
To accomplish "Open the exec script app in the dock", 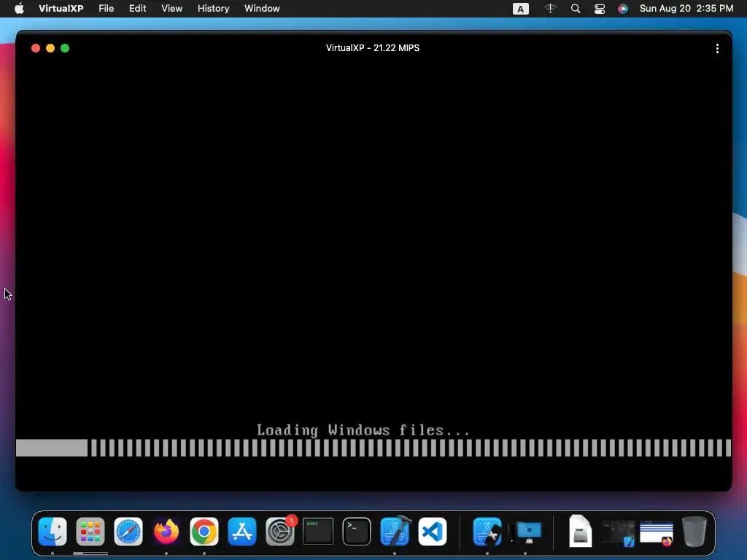I will tap(318, 531).
